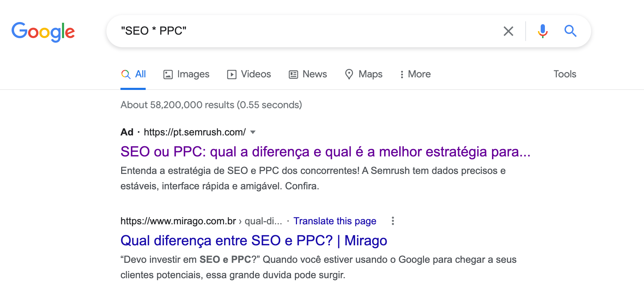The image size is (644, 302).
Task: Open the Tools menu
Action: click(x=565, y=74)
